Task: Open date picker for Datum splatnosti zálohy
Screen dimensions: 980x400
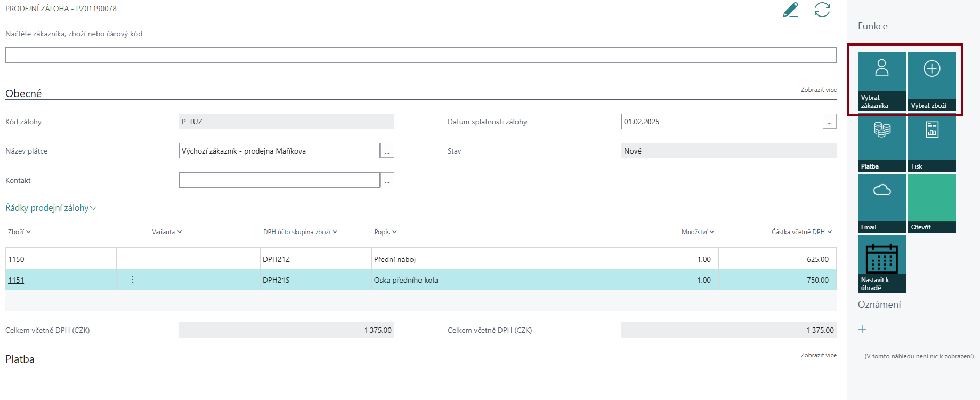Action: [830, 122]
